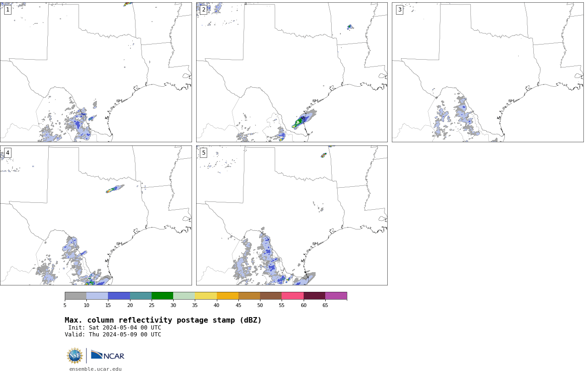Click the teal 20-25 dBZ swatch
The image size is (588, 374).
coord(141,296)
